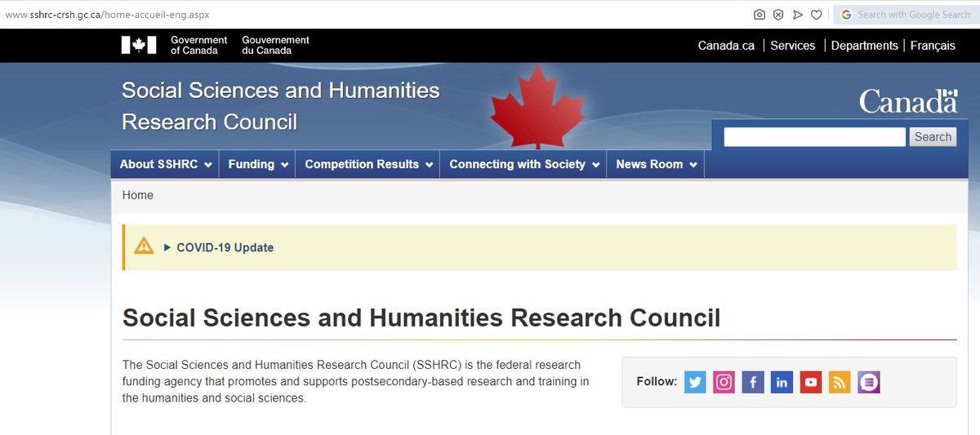Open the Funding dropdown menu
This screenshot has height=435, width=980.
(258, 164)
